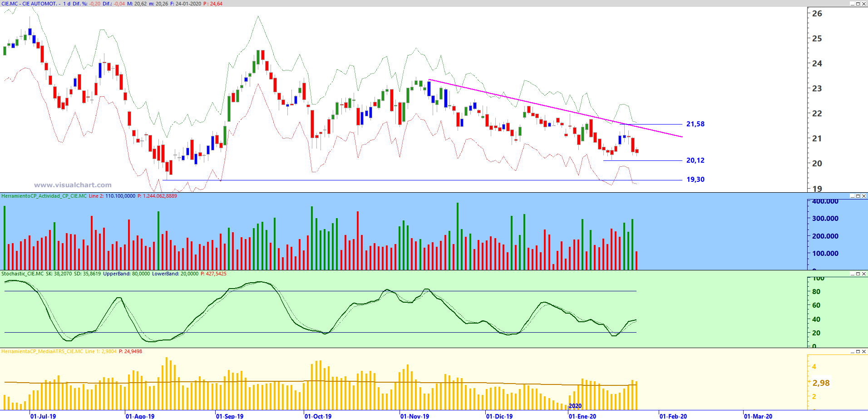Click the F: 24-01-2020 date in title bar
The width and height of the screenshot is (868, 419).
[x=186, y=4]
